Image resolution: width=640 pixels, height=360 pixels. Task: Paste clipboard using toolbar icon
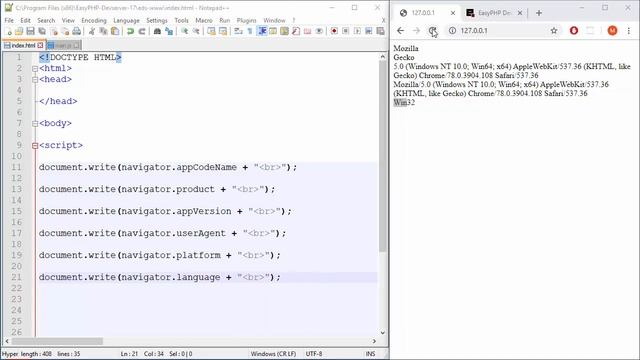click(115, 31)
